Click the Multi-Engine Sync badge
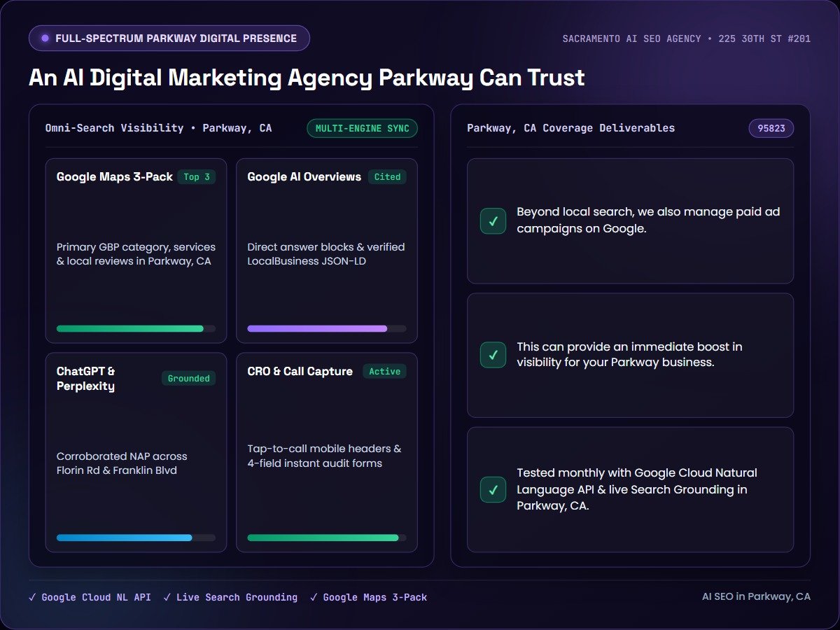Screen dimensions: 840x630 [363, 129]
